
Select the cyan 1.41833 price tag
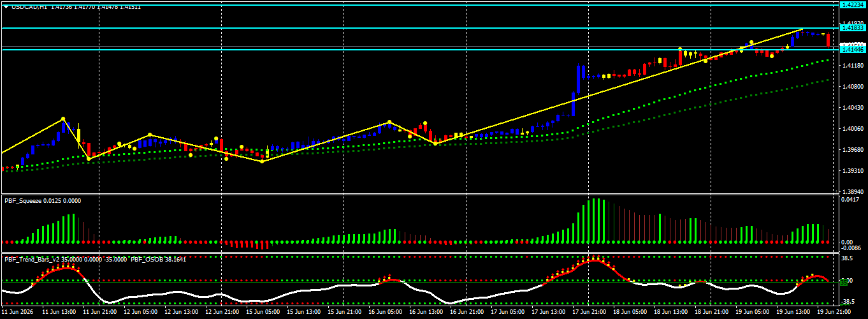pyautogui.click(x=852, y=28)
